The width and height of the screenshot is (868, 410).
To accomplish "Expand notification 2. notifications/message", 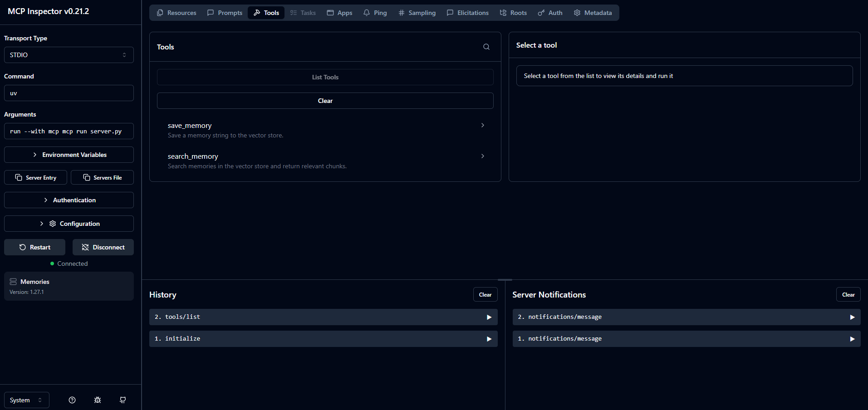I will [x=687, y=317].
